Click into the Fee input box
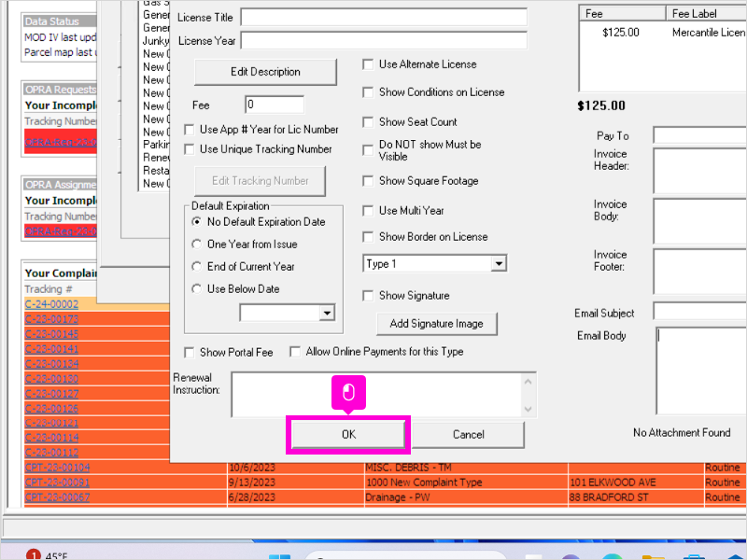Image resolution: width=747 pixels, height=560 pixels. [x=275, y=105]
